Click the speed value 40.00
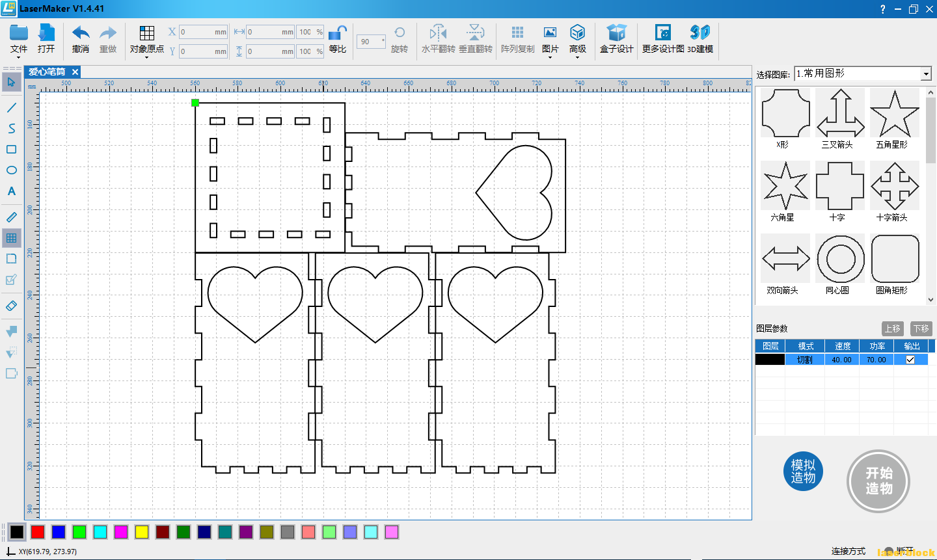The height and width of the screenshot is (560, 937). coord(841,359)
